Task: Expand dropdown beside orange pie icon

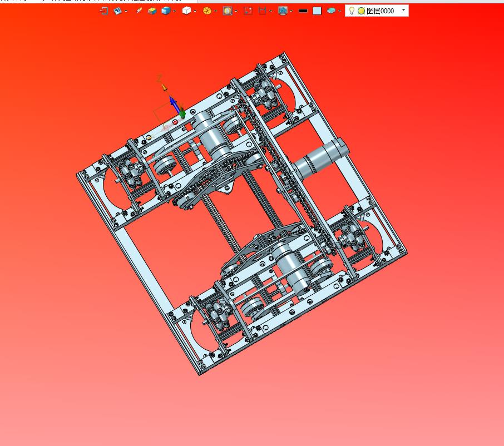Action: click(216, 11)
